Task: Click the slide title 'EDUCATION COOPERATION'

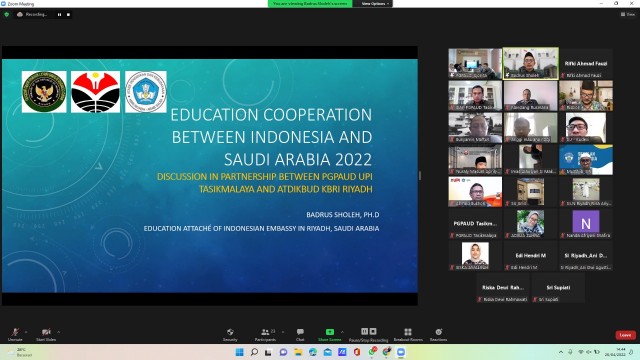Action: pyautogui.click(x=271, y=115)
